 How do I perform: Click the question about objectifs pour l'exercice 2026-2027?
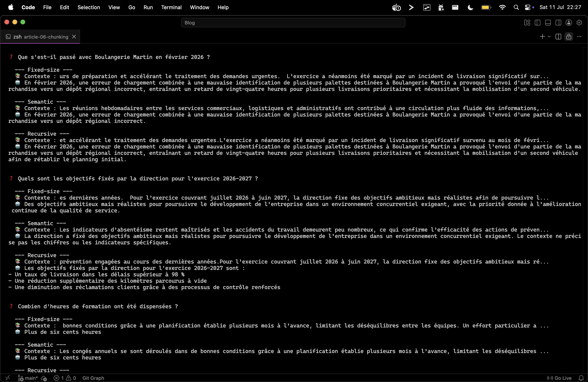click(138, 178)
